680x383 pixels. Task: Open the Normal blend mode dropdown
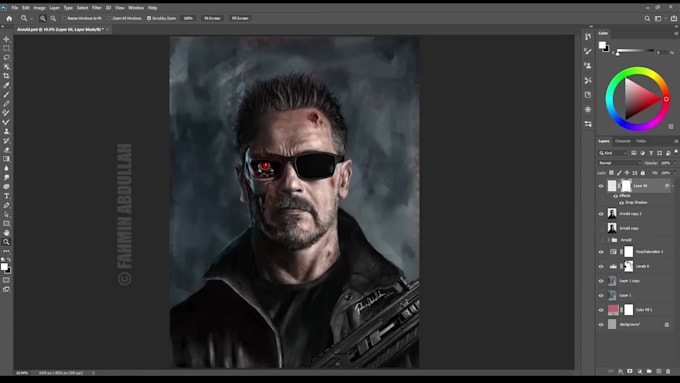619,163
